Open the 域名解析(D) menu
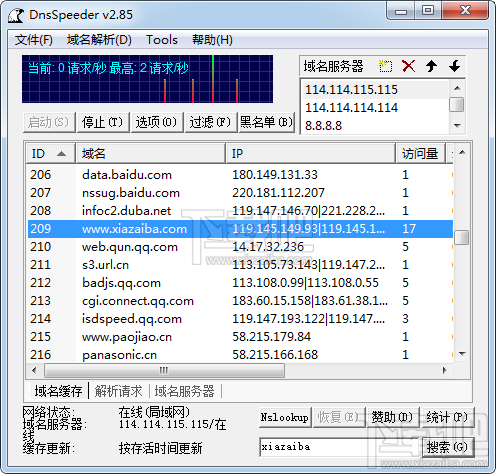The height and width of the screenshot is (474, 496). click(99, 40)
